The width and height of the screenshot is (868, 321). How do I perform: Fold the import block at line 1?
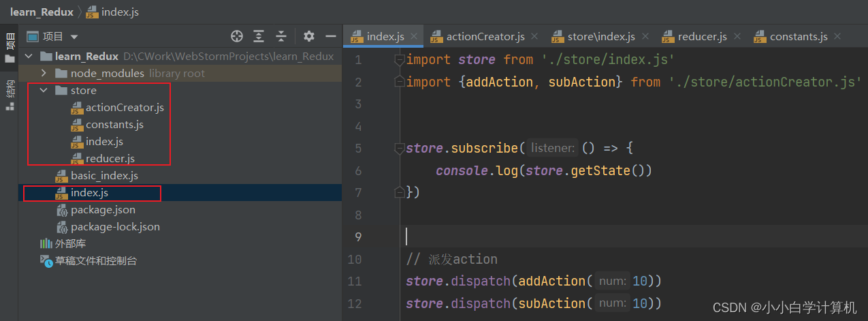click(400, 59)
